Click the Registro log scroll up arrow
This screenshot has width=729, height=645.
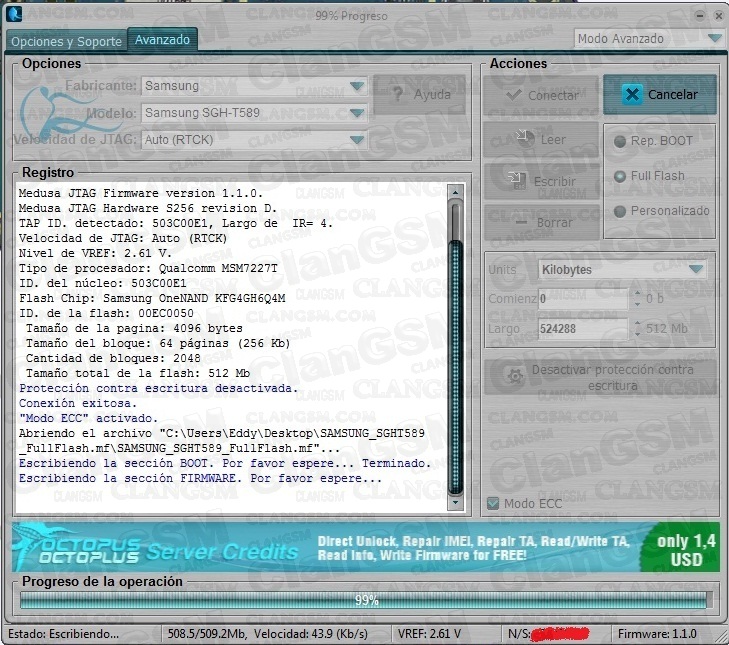(x=456, y=192)
